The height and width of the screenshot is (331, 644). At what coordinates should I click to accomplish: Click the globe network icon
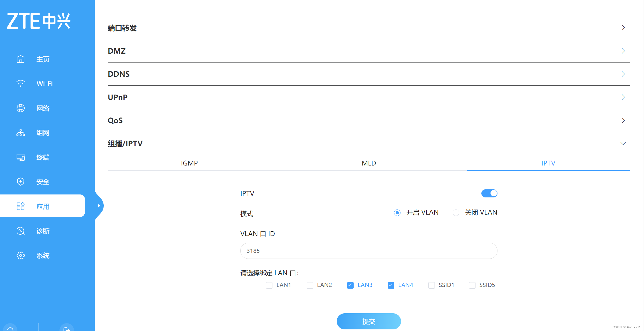pos(21,108)
